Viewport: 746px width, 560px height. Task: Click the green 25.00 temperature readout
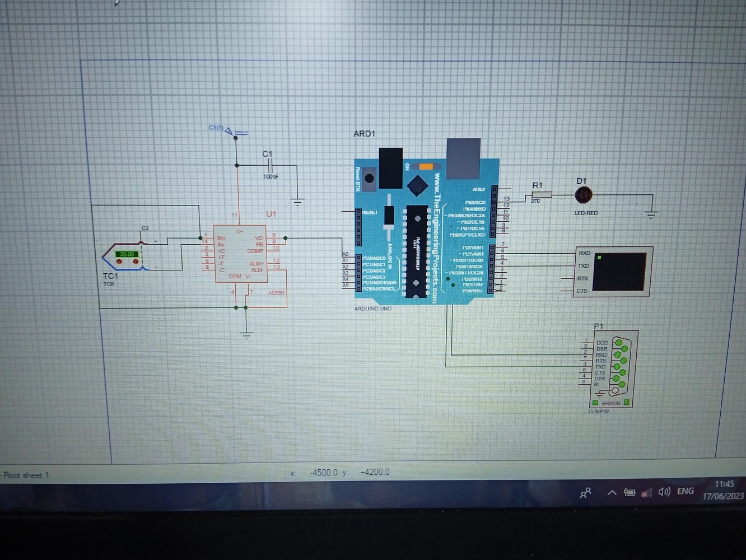[128, 254]
